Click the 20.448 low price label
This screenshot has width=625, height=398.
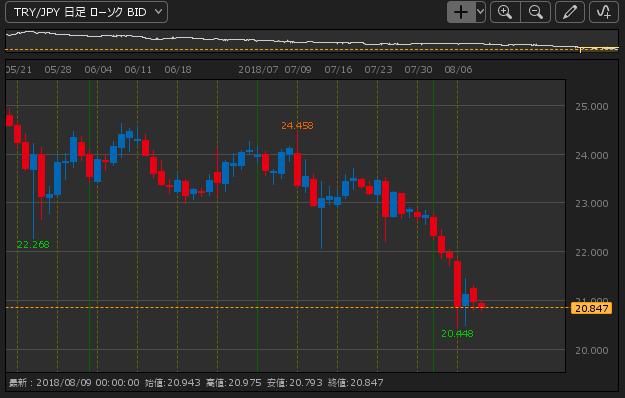457,333
